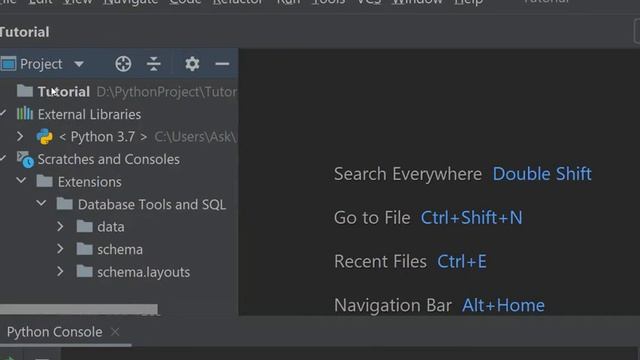640x360 pixels.
Task: Select the schema folder row
Action: 119,249
